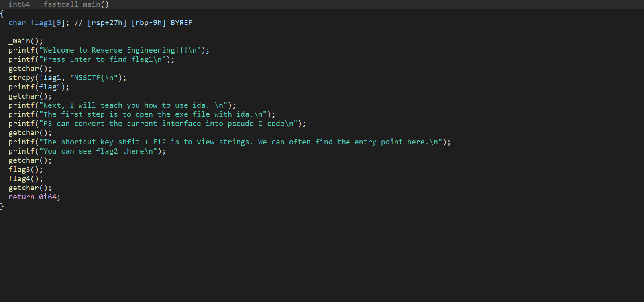Click the _main() function call
The height and width of the screenshot is (302, 644).
point(21,41)
